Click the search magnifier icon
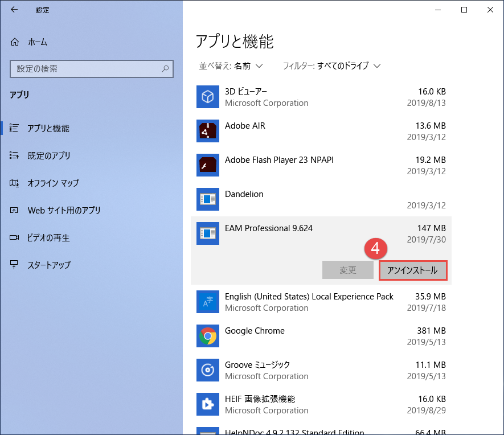 pyautogui.click(x=165, y=69)
